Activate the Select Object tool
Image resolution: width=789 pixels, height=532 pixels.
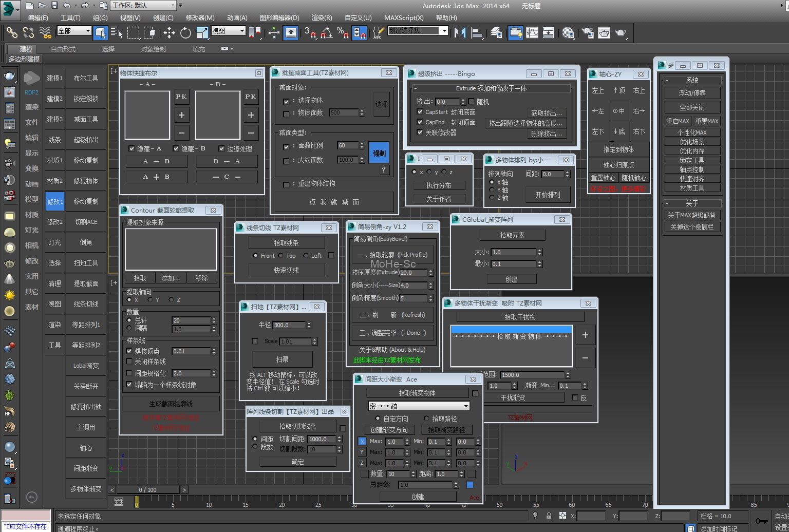coord(101,32)
